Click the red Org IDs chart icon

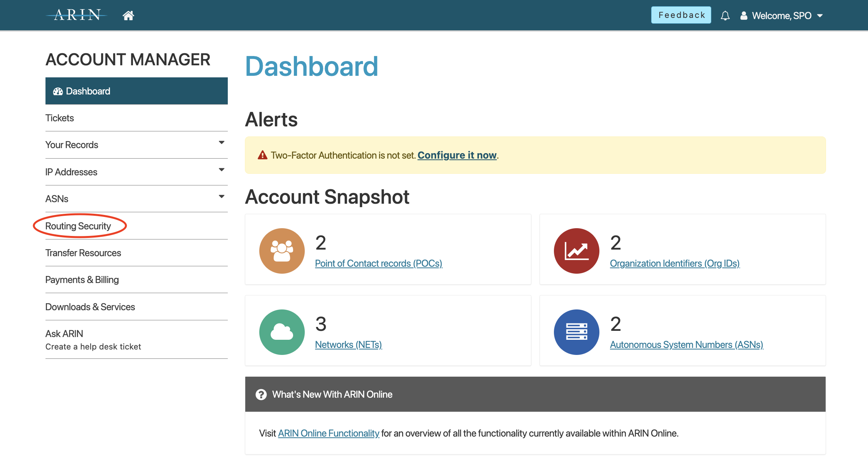point(576,251)
